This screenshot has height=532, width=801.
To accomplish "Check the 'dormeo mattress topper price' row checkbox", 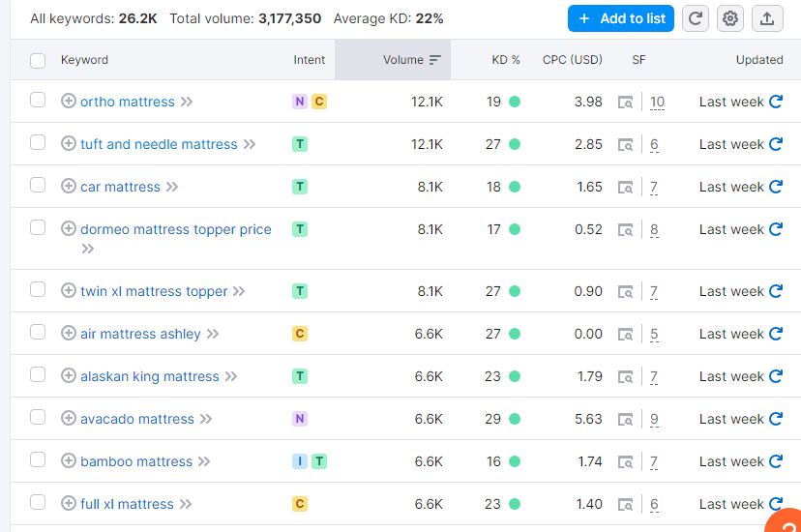I will (x=38, y=227).
